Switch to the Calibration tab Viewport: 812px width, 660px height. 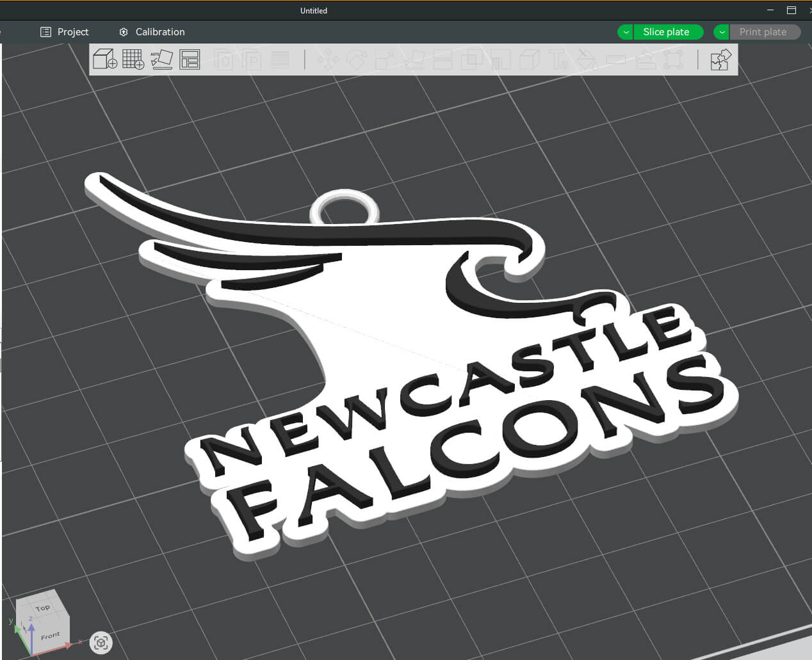point(152,31)
